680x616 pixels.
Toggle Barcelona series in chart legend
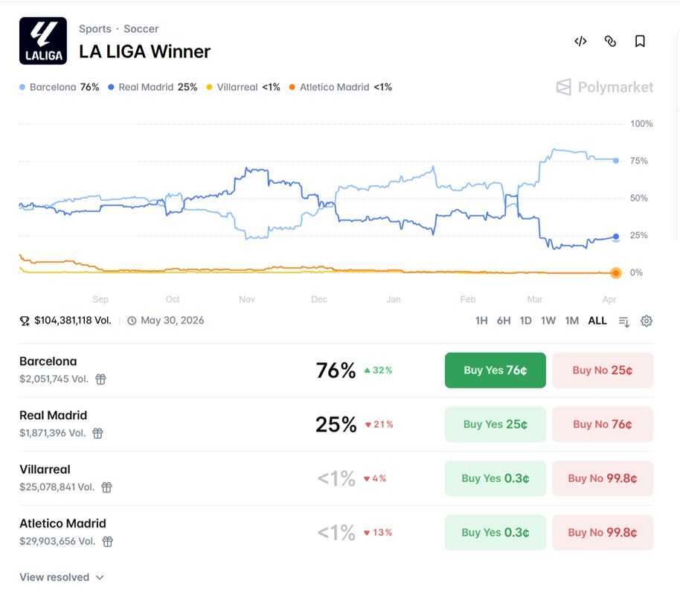(x=60, y=87)
